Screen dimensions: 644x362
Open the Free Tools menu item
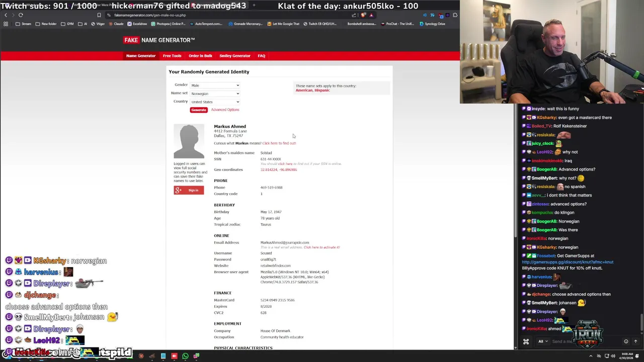tap(172, 56)
